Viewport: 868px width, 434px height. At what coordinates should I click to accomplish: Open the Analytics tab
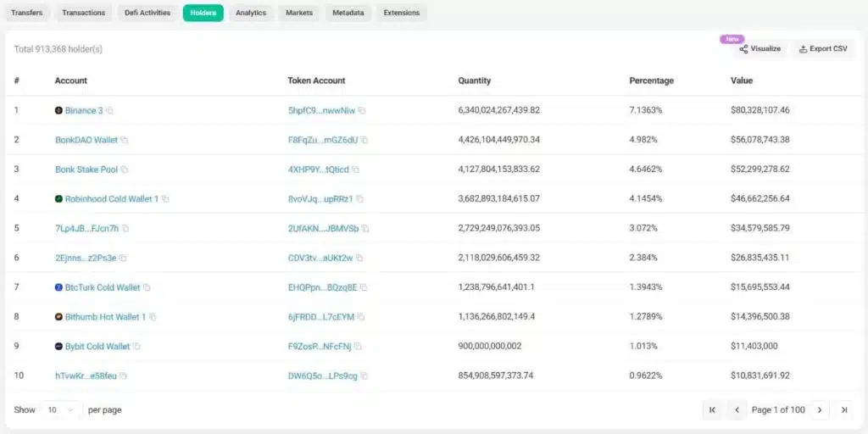(251, 13)
